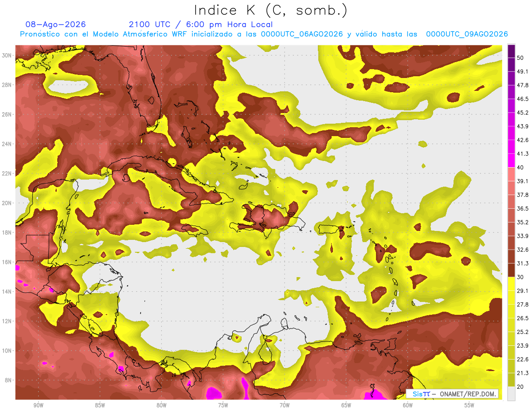This screenshot has width=532, height=411.
Task: Click the colorbar value "45.2"
Action: click(523, 113)
